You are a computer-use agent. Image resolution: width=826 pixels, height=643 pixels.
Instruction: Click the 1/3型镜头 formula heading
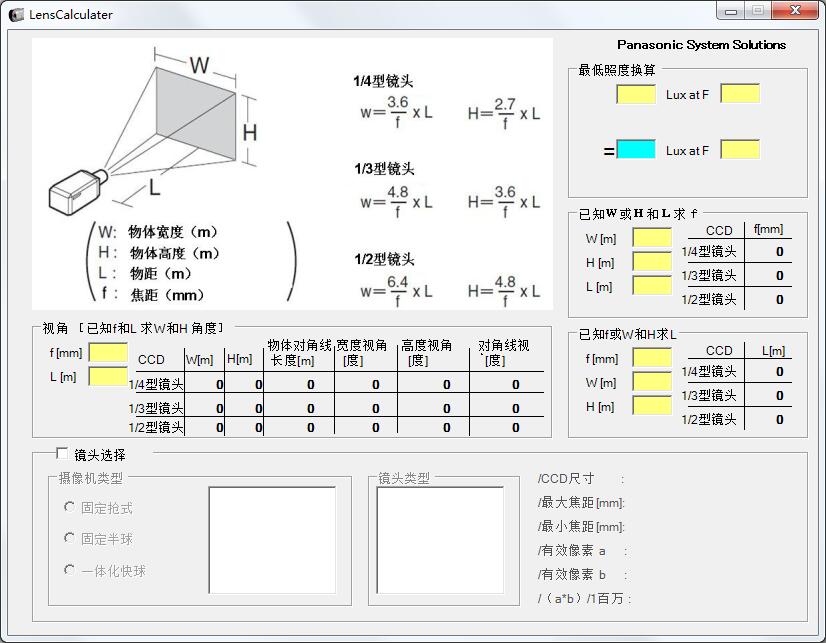pyautogui.click(x=384, y=169)
